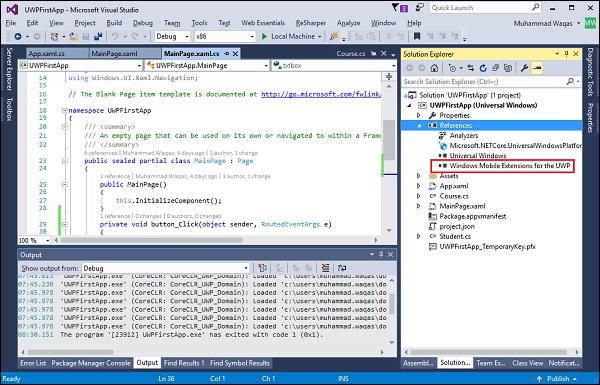Click the Solution Explorer horizontal scrollbar
Image resolution: width=600 pixels, height=385 pixels.
coord(489,352)
